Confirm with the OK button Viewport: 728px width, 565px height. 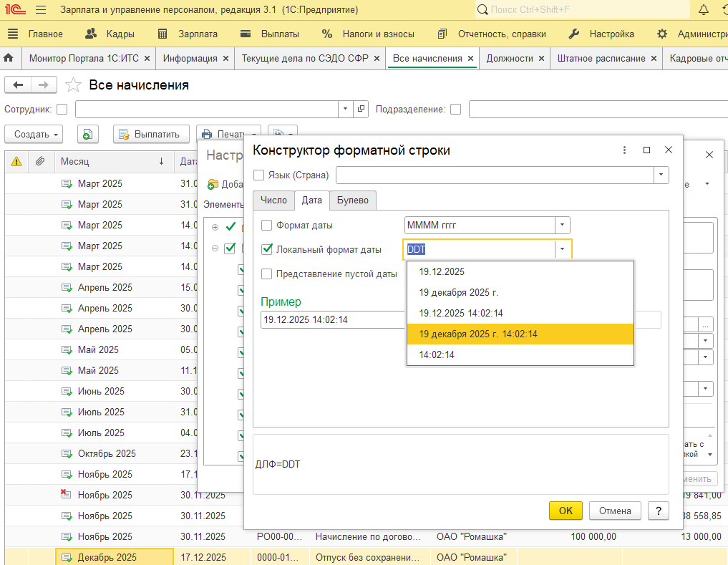566,511
